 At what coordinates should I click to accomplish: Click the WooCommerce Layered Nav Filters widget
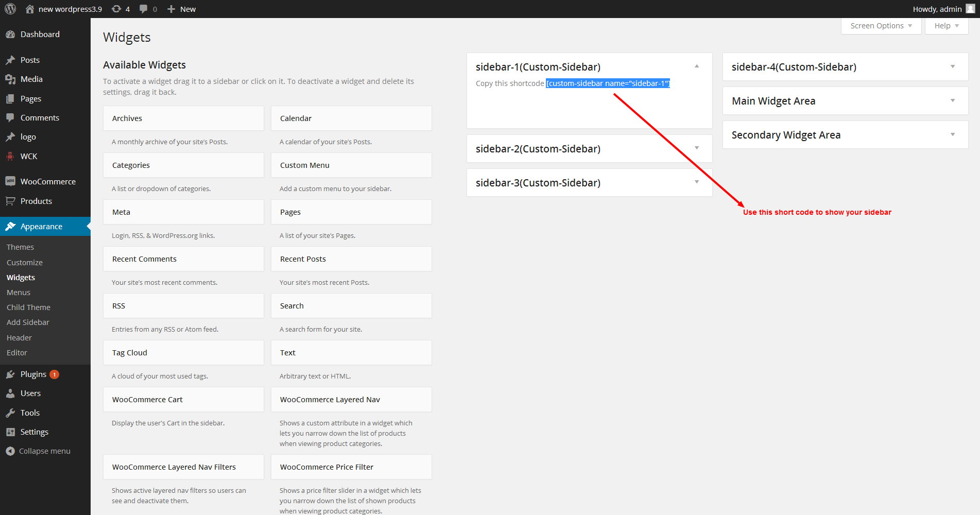(183, 467)
